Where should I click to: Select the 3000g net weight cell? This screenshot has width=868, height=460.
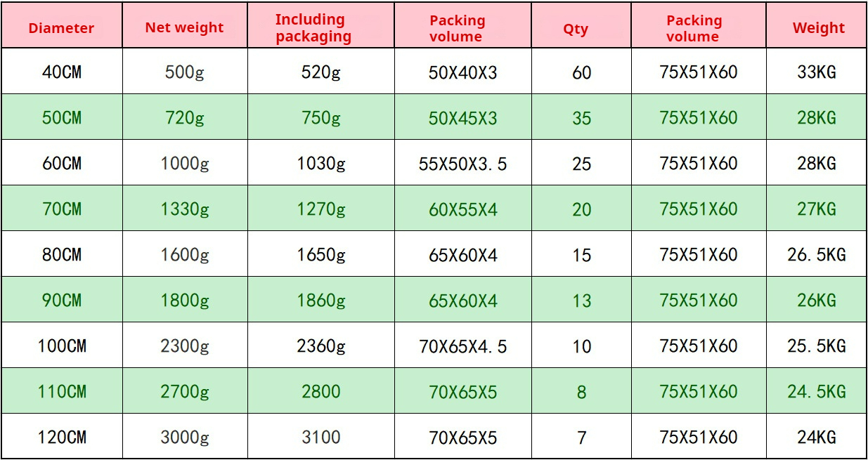point(185,438)
